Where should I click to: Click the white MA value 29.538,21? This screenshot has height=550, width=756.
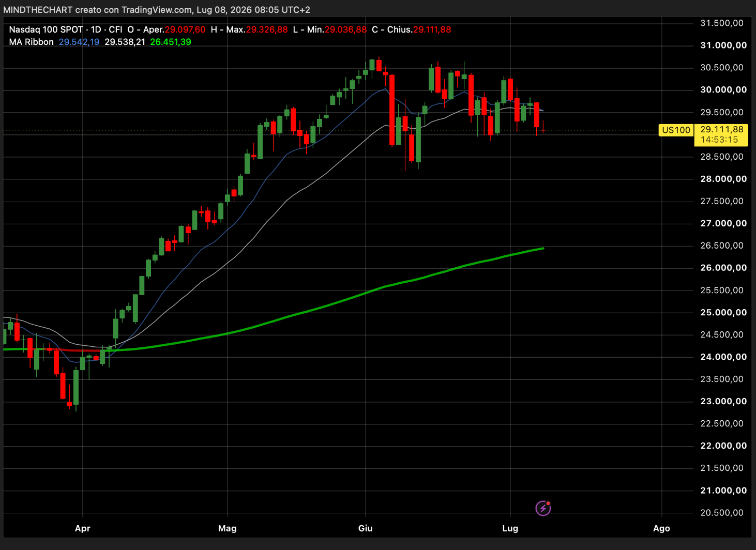125,42
